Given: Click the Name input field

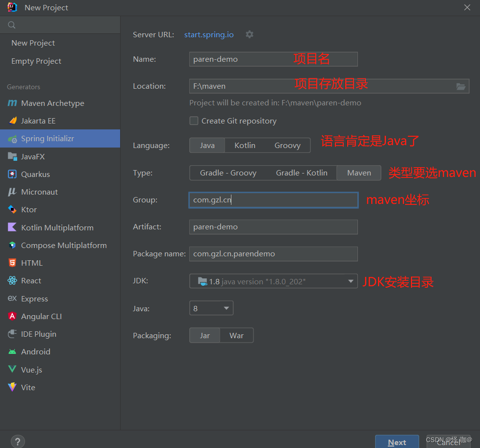Looking at the screenshot, I should 274,59.
